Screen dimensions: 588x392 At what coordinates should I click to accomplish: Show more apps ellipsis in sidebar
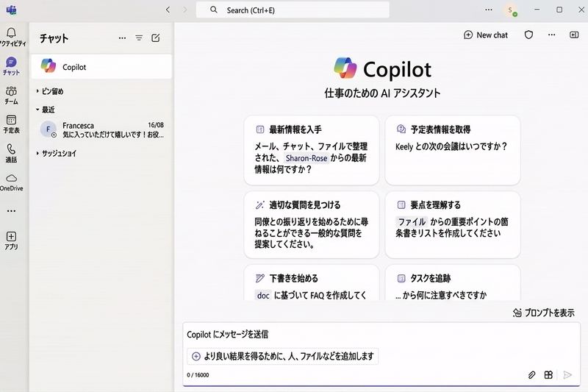pos(11,211)
